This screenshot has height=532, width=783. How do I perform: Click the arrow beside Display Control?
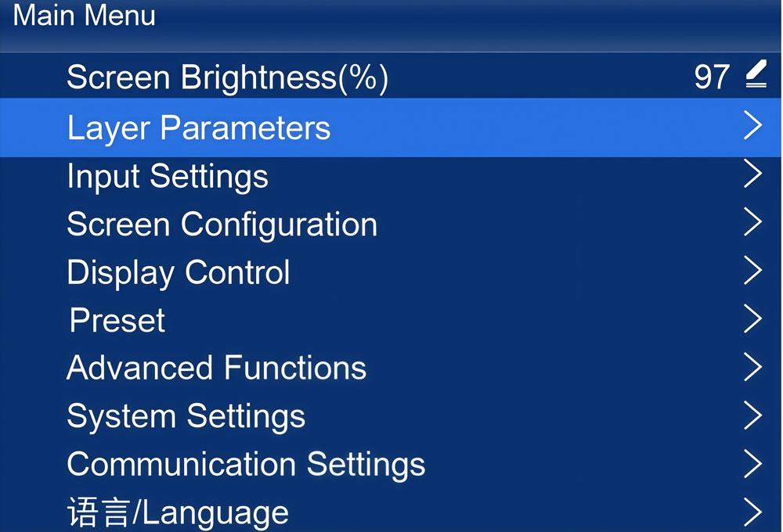tap(752, 271)
